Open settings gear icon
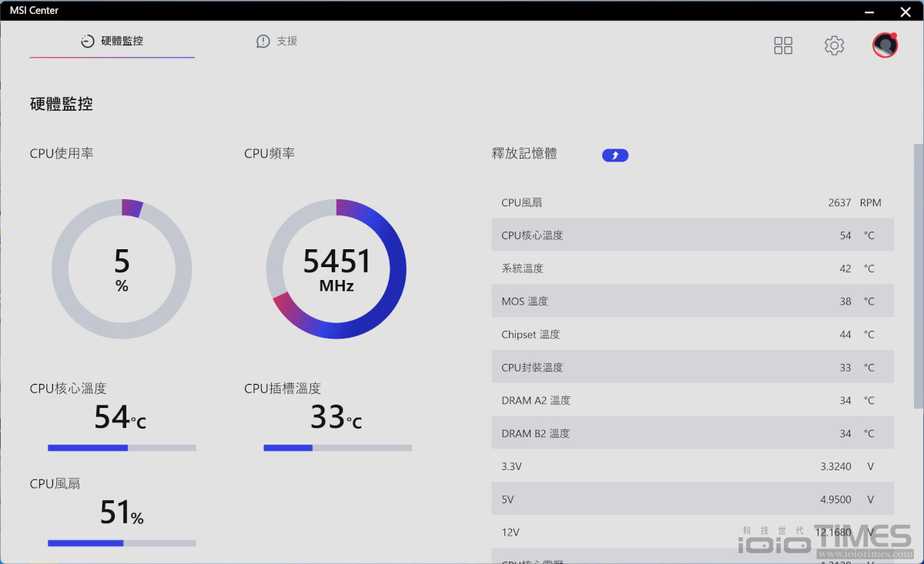This screenshot has width=924, height=564. [834, 45]
